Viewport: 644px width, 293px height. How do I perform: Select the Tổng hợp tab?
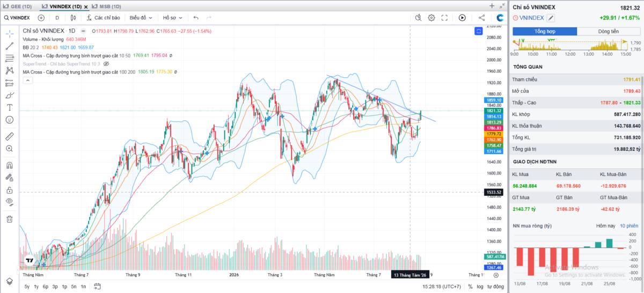[545, 31]
